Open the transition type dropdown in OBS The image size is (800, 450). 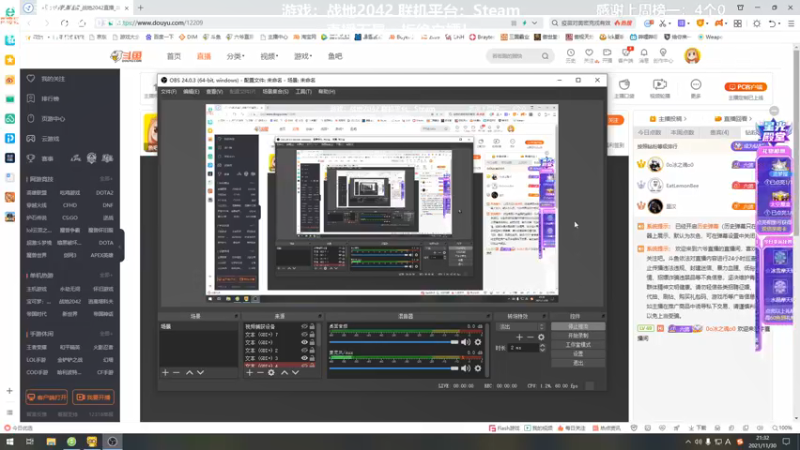click(520, 327)
